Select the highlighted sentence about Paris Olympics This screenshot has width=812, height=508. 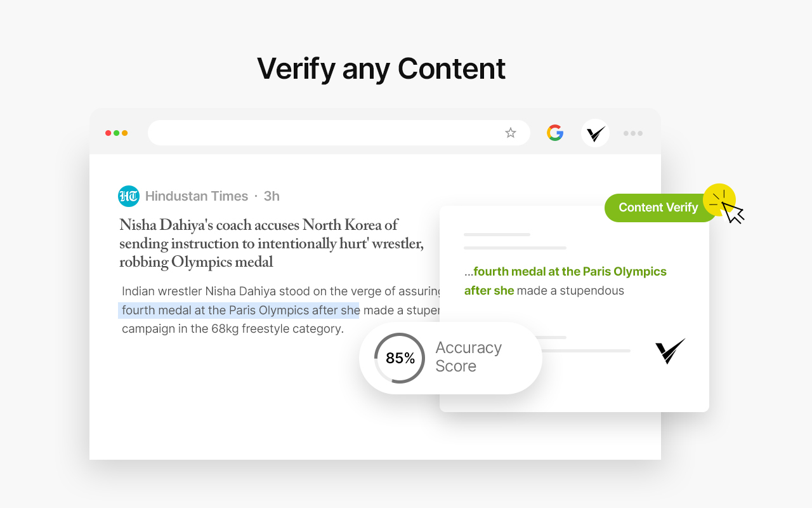pos(239,310)
